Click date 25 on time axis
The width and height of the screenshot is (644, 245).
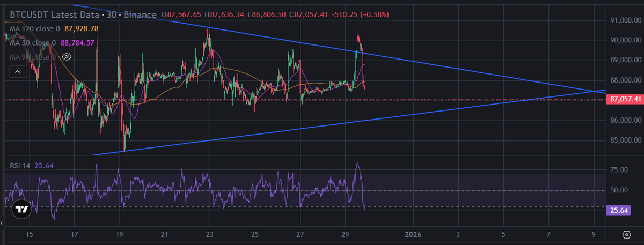coord(255,234)
